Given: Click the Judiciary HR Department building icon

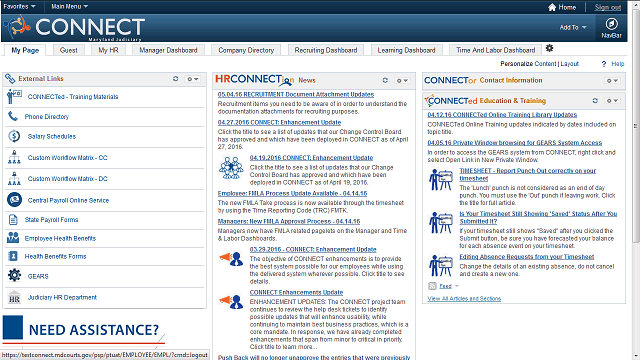Looking at the screenshot, I should point(14,297).
